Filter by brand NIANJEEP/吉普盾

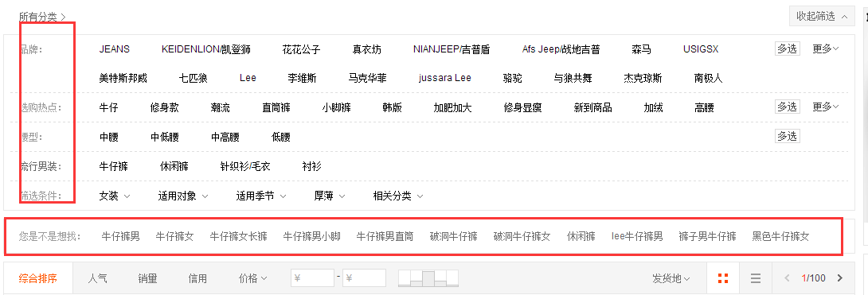pos(452,49)
